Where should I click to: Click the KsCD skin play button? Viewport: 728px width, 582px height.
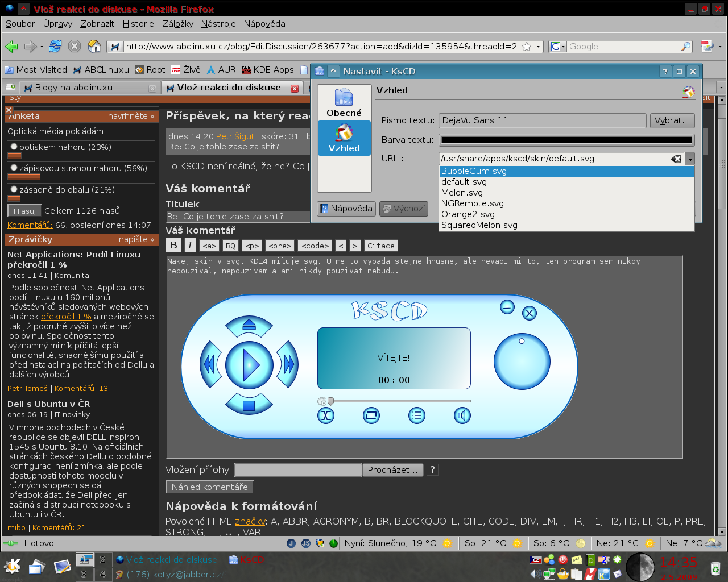(249, 364)
